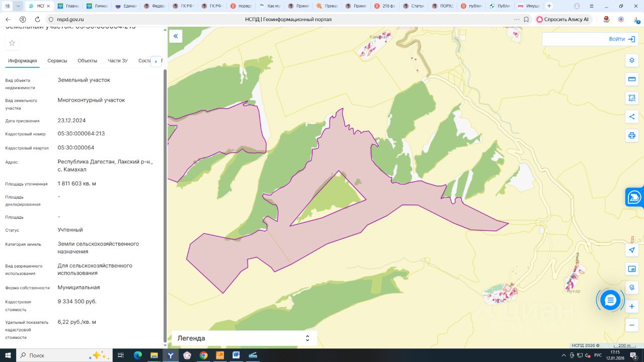The width and height of the screenshot is (644, 362).
Task: Open the taskbar clock and calendar
Action: click(x=615, y=355)
